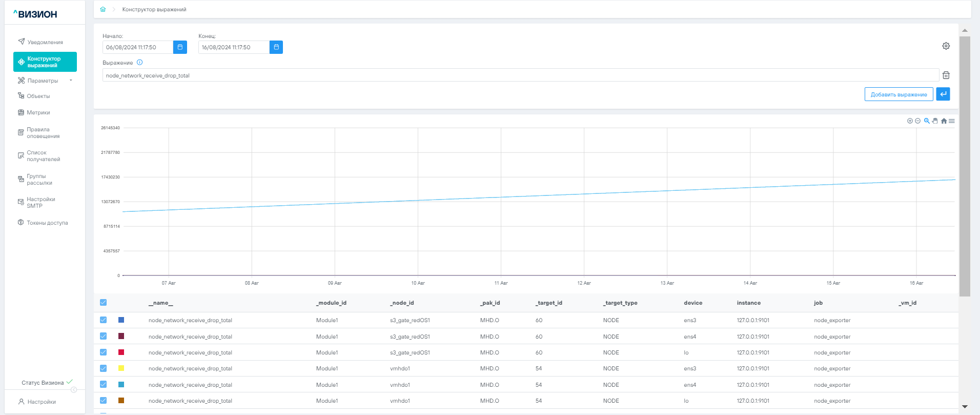Activate the chart pan hand tool

pyautogui.click(x=935, y=121)
